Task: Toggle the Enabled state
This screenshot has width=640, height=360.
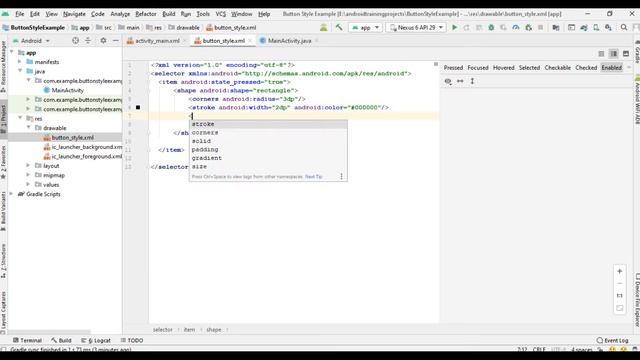Action: pyautogui.click(x=611, y=68)
